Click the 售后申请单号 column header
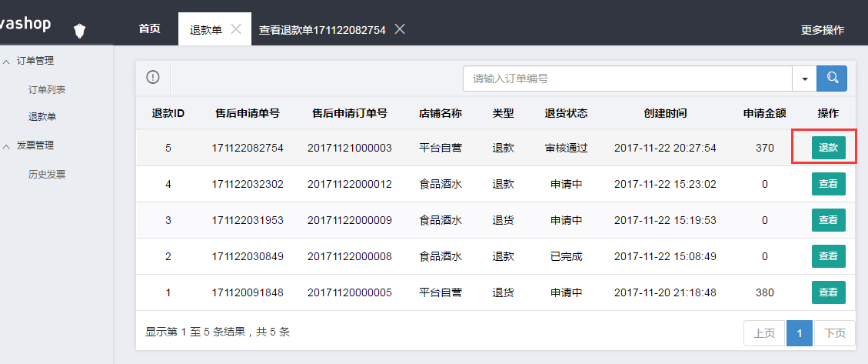 coord(248,114)
